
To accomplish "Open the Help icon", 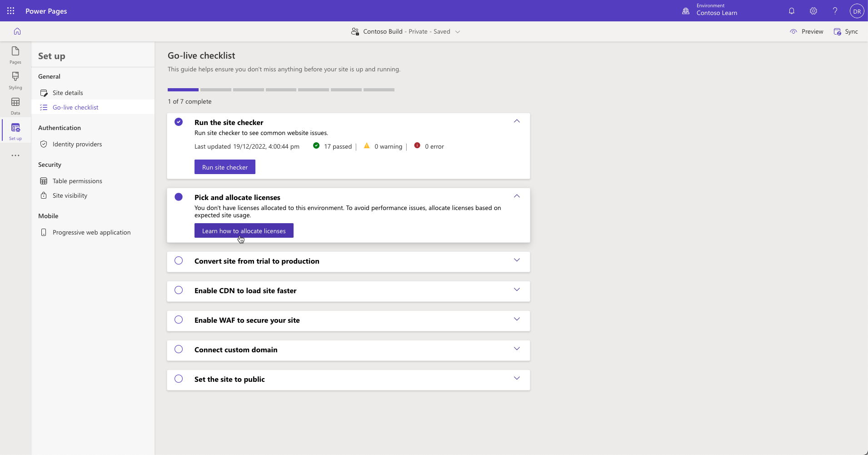I will pos(834,11).
